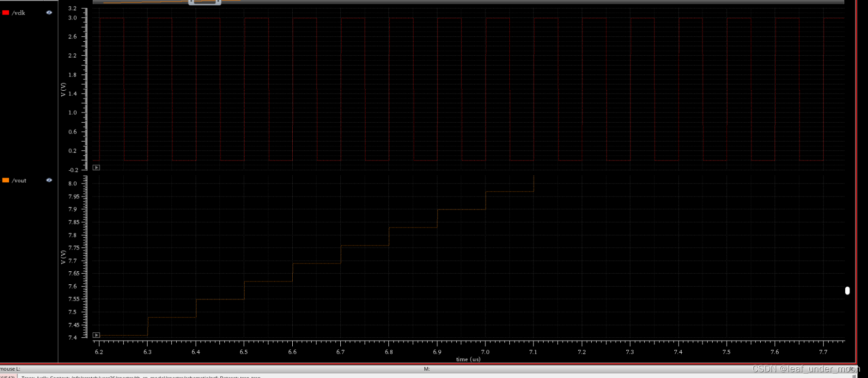Click the 3.0 value on vclk Y axis
This screenshot has height=378, width=868.
72,18
